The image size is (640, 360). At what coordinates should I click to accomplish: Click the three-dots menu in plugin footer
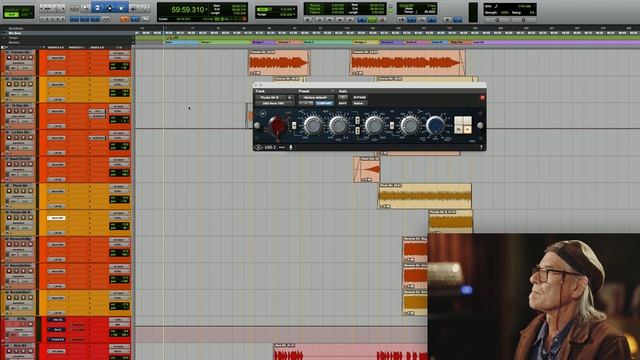point(282,147)
